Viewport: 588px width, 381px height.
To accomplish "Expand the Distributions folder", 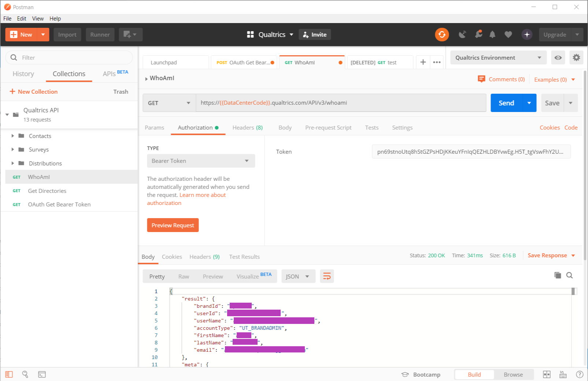I will 13,163.
